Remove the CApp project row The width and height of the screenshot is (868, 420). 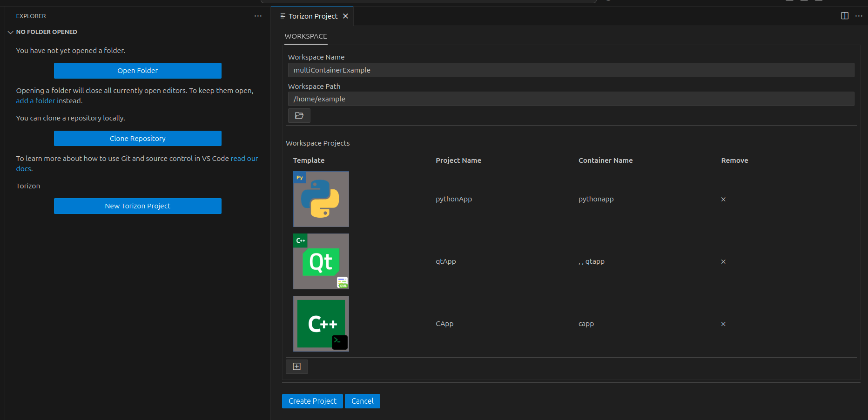pyautogui.click(x=723, y=324)
